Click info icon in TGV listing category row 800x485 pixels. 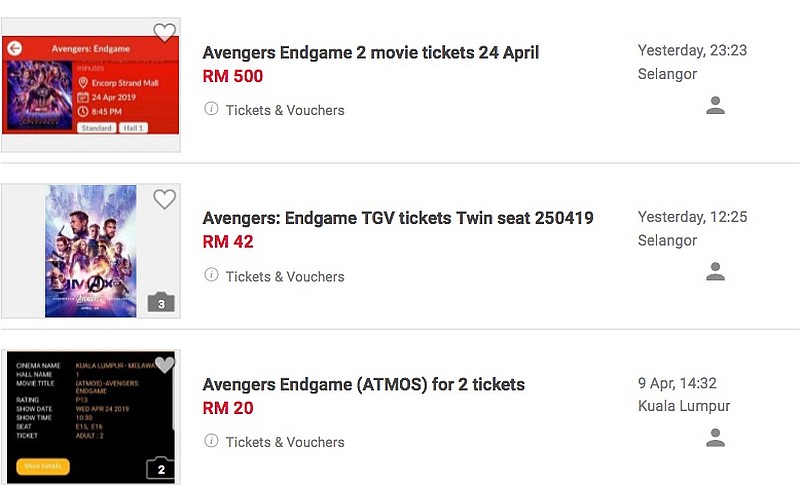[x=211, y=275]
